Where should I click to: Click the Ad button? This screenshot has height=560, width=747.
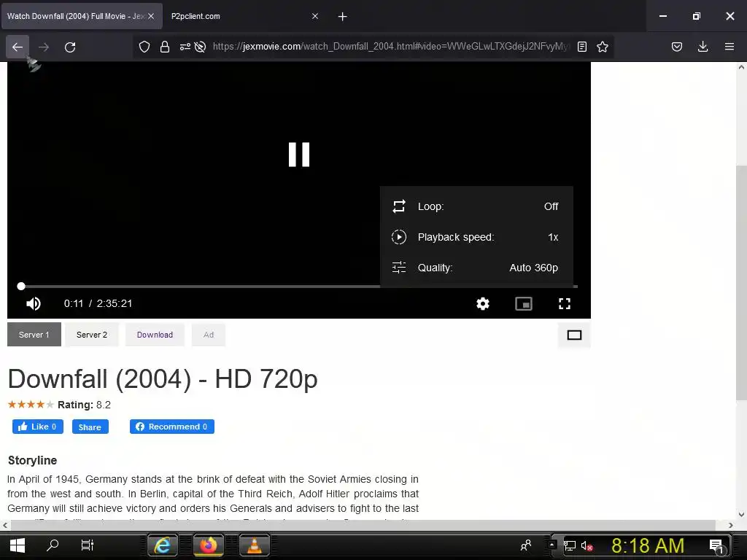coord(209,335)
